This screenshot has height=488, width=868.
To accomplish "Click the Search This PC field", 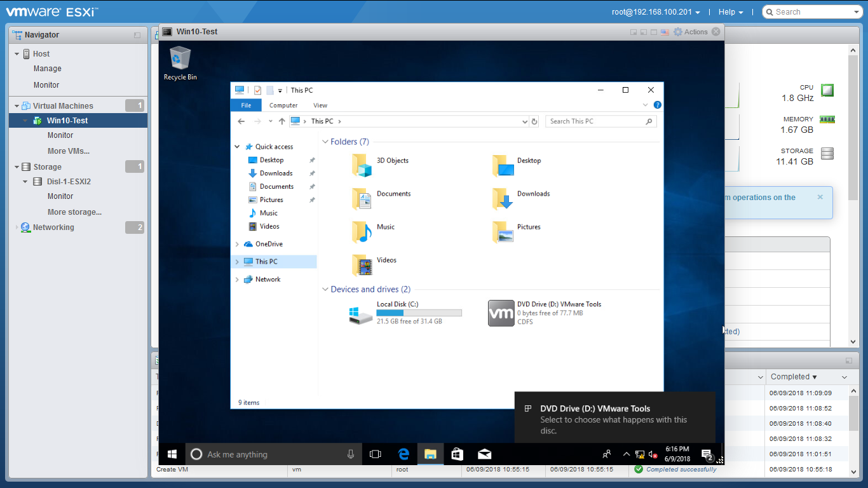I will click(x=595, y=121).
